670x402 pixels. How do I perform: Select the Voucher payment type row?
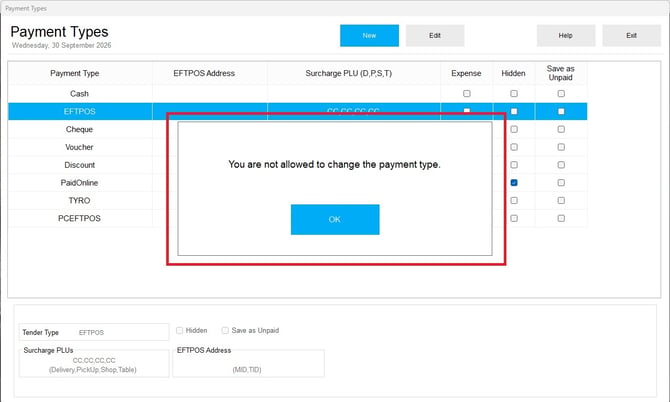(x=79, y=147)
